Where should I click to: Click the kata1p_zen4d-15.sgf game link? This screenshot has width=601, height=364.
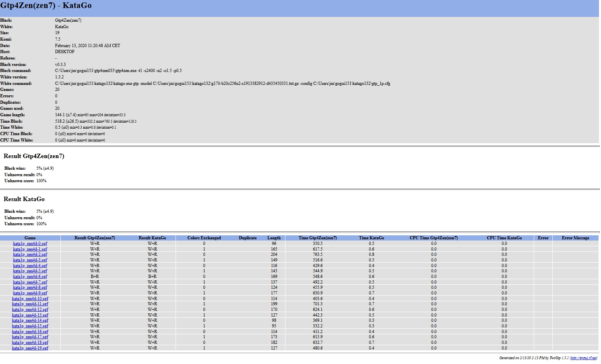tap(30, 326)
